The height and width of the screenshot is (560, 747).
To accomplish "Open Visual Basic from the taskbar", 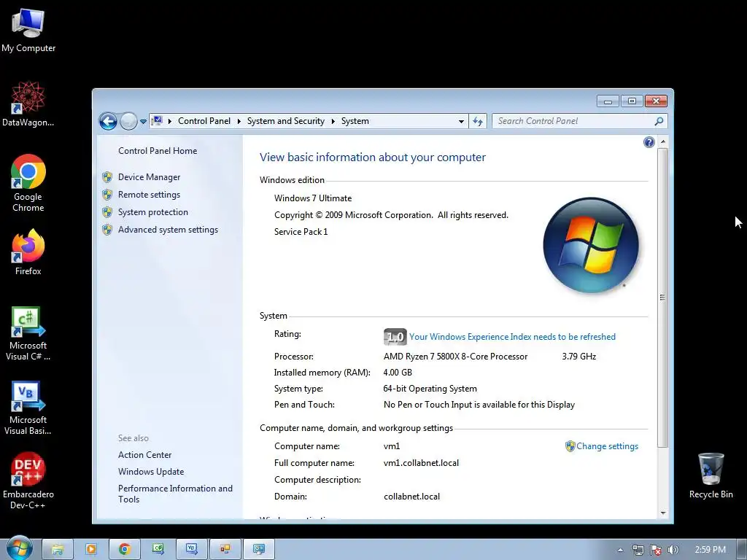I will [192, 550].
